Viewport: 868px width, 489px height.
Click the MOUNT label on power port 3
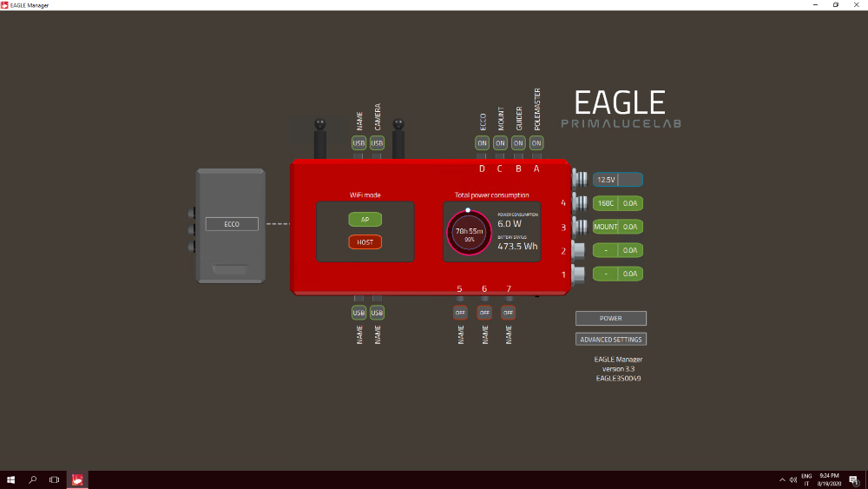[606, 227]
